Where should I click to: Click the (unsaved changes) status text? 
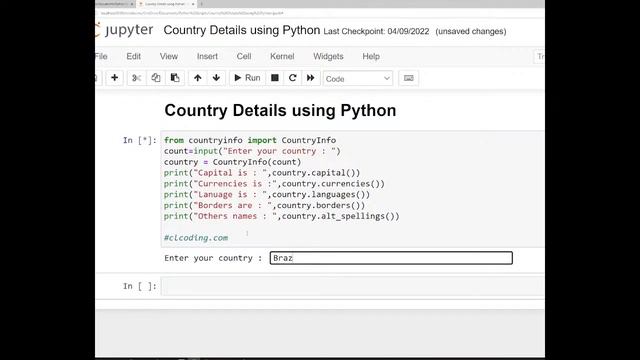click(471, 31)
